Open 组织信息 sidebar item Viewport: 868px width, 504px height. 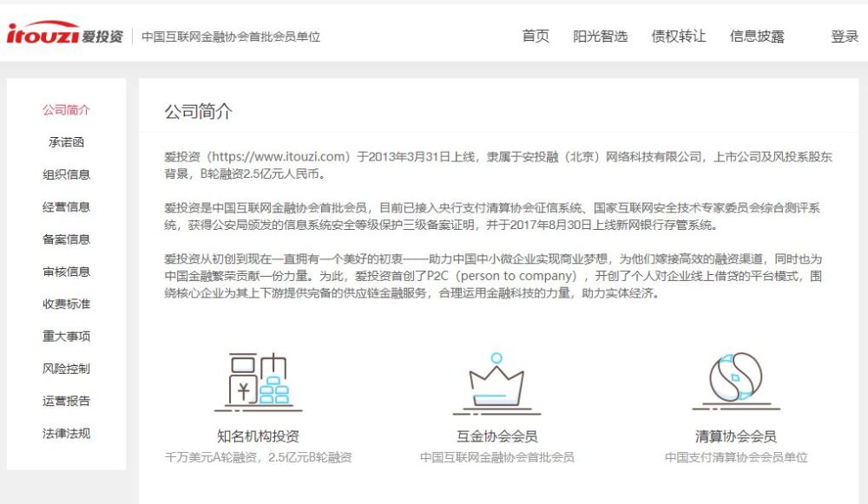point(67,175)
